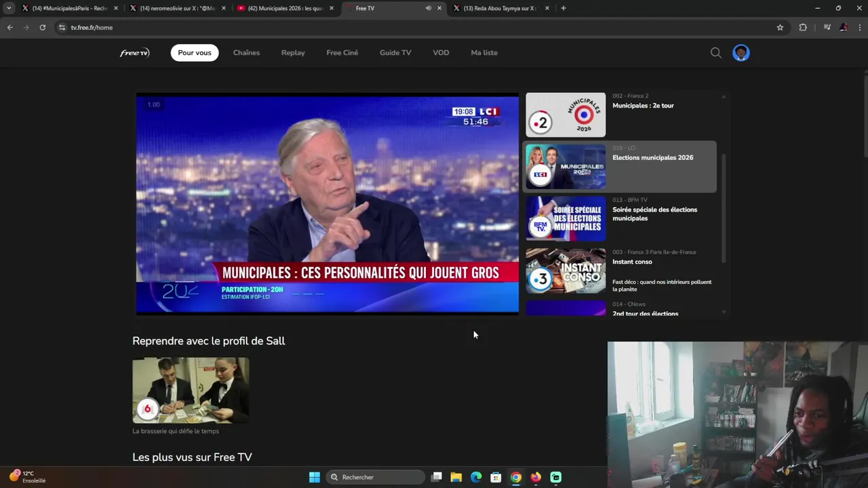Screen dimensions: 868x488
Task: Close the #MunicipalesàParis tab
Action: tap(116, 8)
